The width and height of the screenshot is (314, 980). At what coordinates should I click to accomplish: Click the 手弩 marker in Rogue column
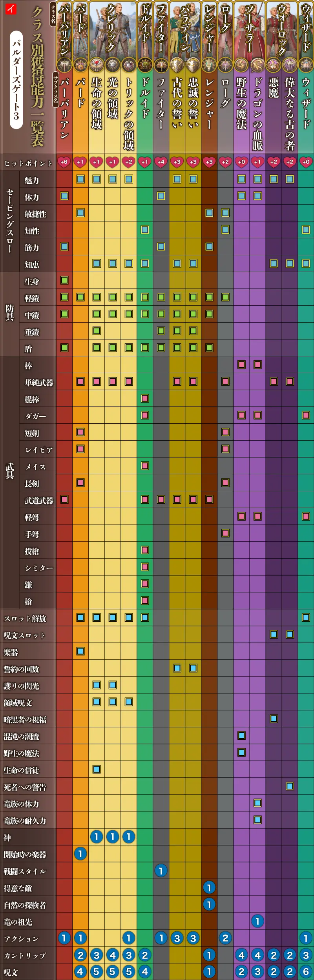pyautogui.click(x=225, y=533)
